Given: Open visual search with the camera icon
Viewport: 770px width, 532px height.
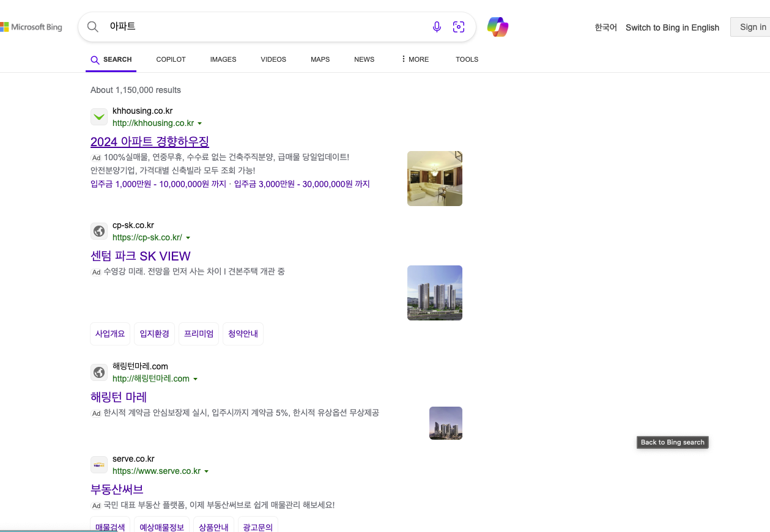Looking at the screenshot, I should click(459, 26).
